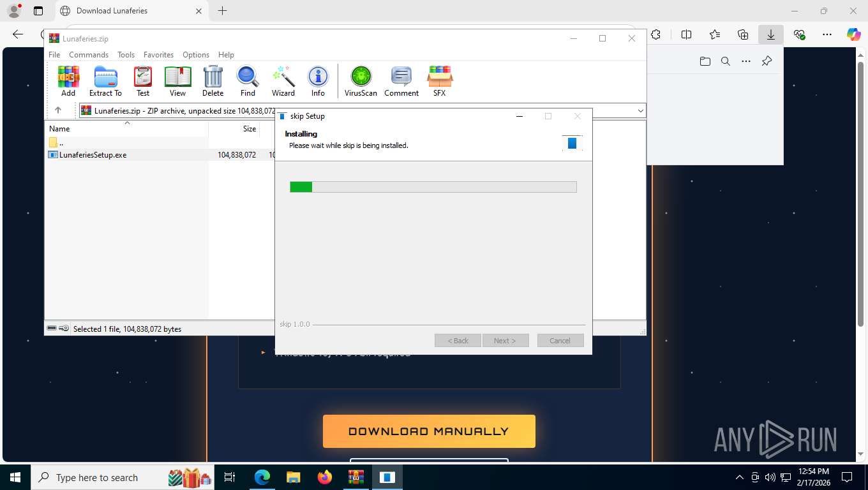Screen dimensions: 868x490
Task: Click the DOWNLOAD MANUALLY button
Action: [429, 431]
